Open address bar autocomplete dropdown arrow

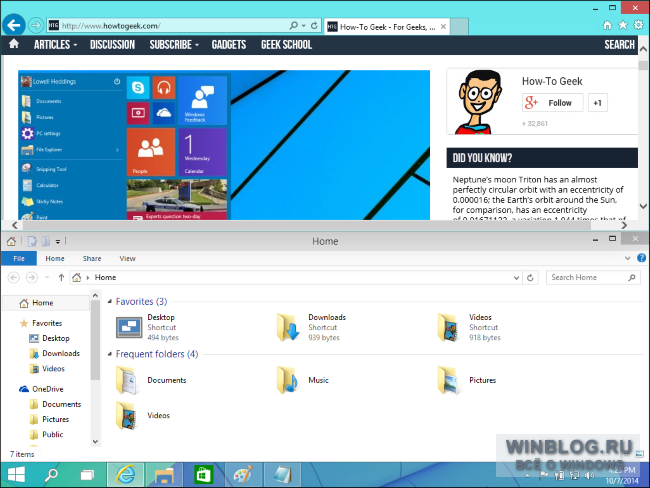click(303, 26)
